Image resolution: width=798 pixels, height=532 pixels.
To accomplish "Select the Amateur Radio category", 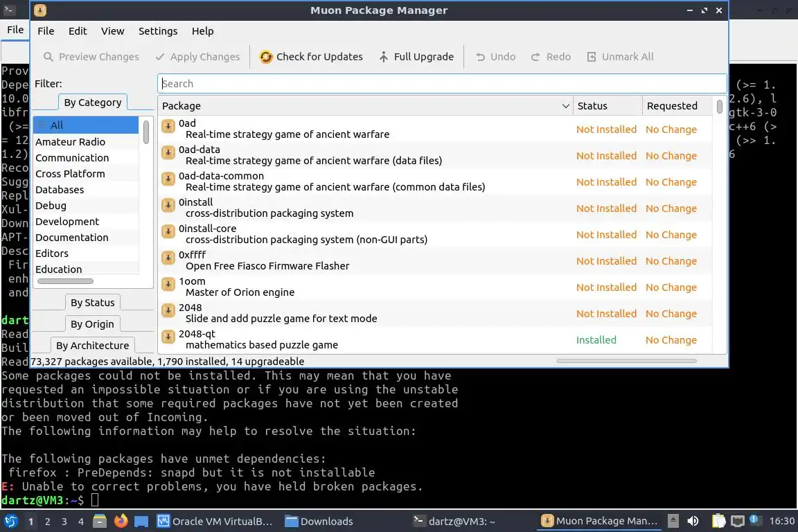I will 85,141.
